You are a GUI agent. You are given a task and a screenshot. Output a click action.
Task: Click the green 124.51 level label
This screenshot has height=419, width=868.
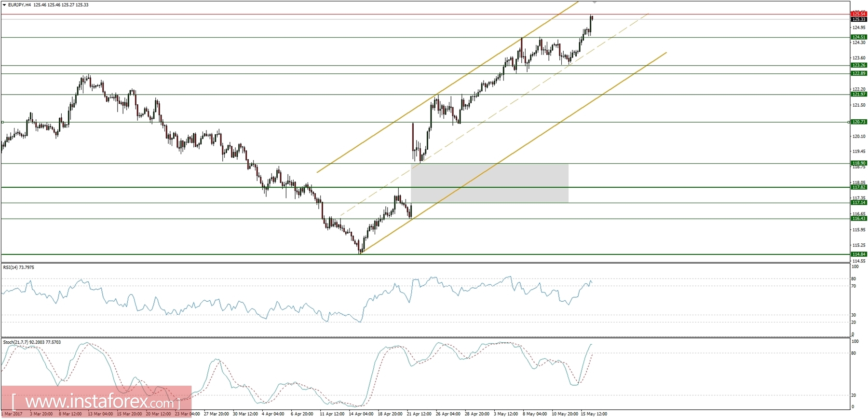[x=859, y=37]
